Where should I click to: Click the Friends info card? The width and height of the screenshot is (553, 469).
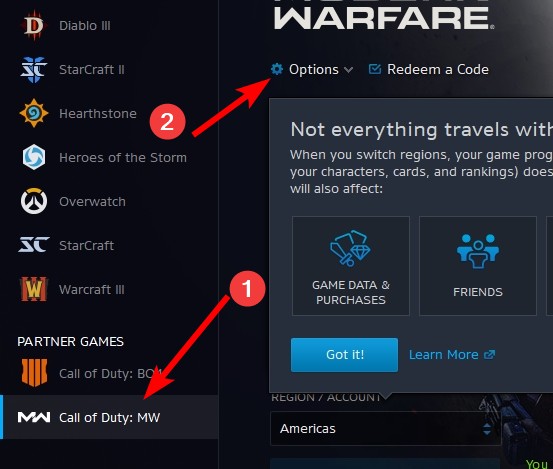click(478, 266)
